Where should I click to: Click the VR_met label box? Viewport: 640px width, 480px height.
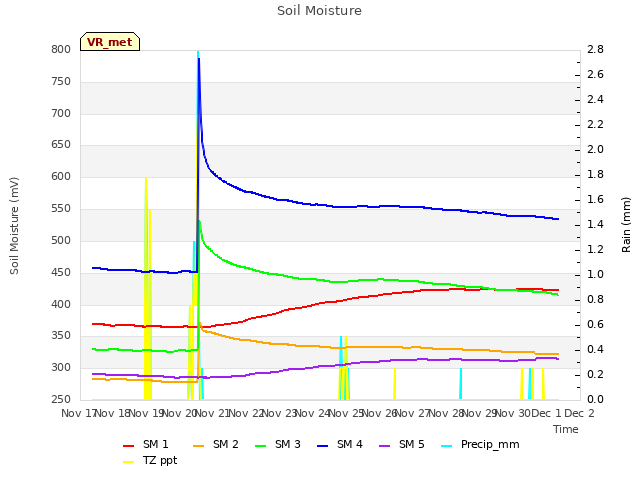pyautogui.click(x=110, y=42)
